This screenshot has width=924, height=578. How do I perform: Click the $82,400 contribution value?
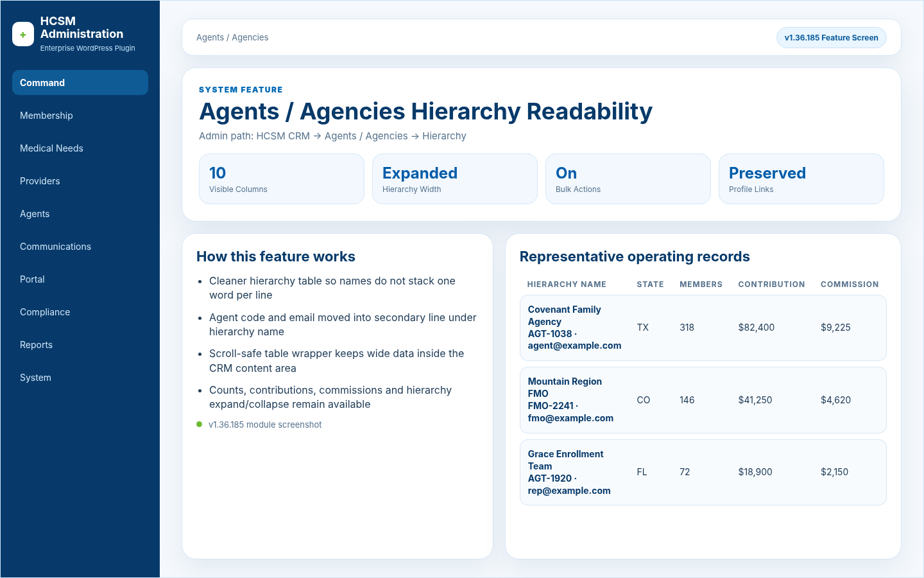point(756,328)
